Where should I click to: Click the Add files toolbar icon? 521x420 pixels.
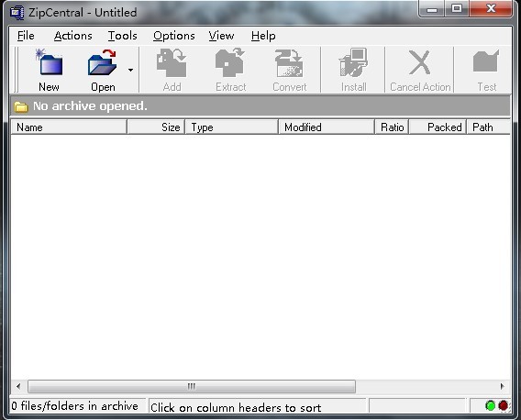point(172,62)
